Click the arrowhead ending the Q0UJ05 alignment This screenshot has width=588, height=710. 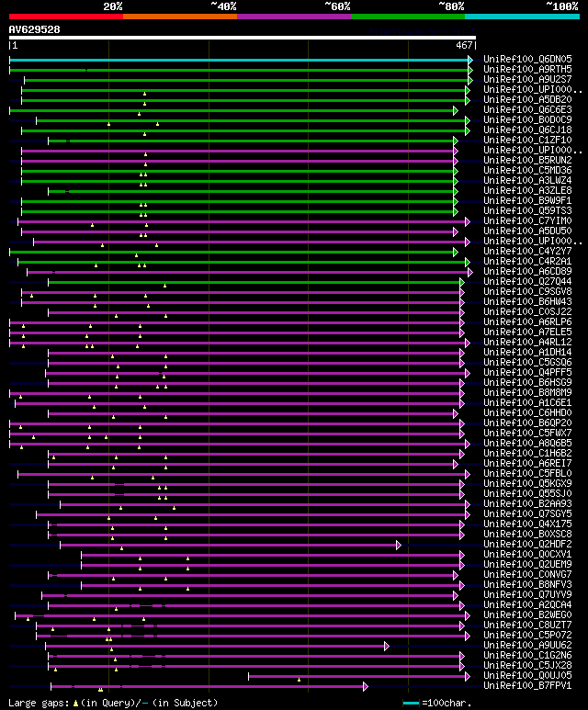pos(467,677)
